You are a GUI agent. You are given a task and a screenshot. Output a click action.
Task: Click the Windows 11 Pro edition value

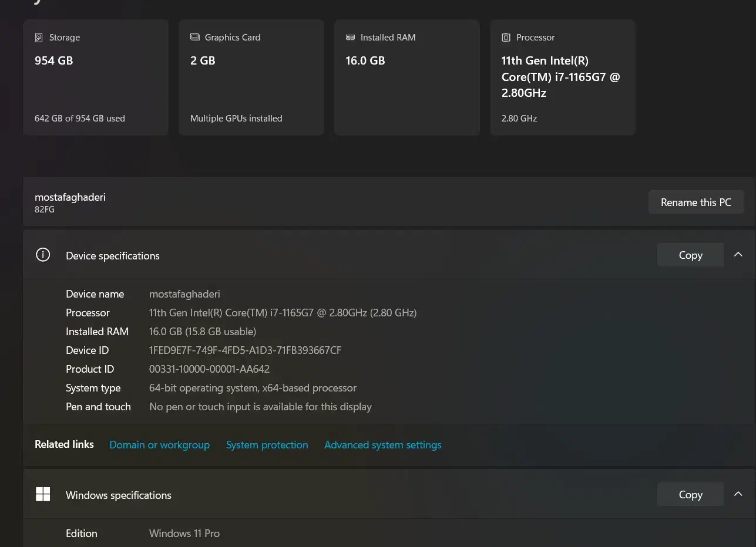[184, 534]
